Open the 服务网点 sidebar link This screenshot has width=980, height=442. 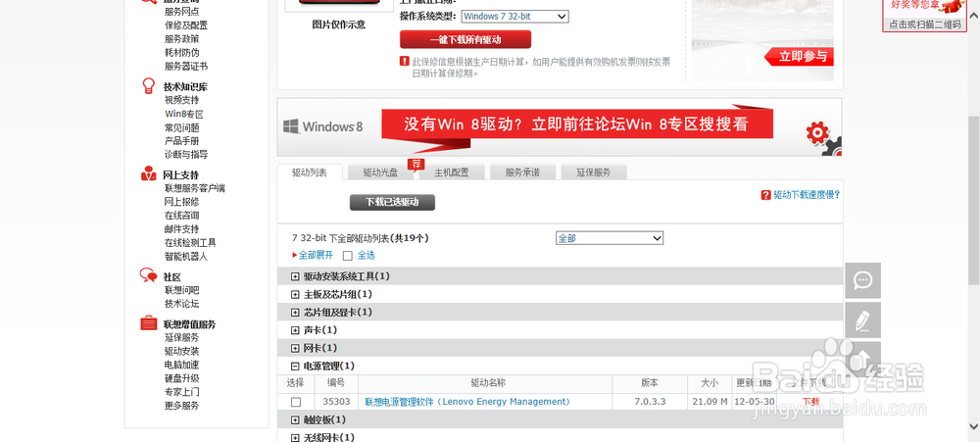(182, 12)
